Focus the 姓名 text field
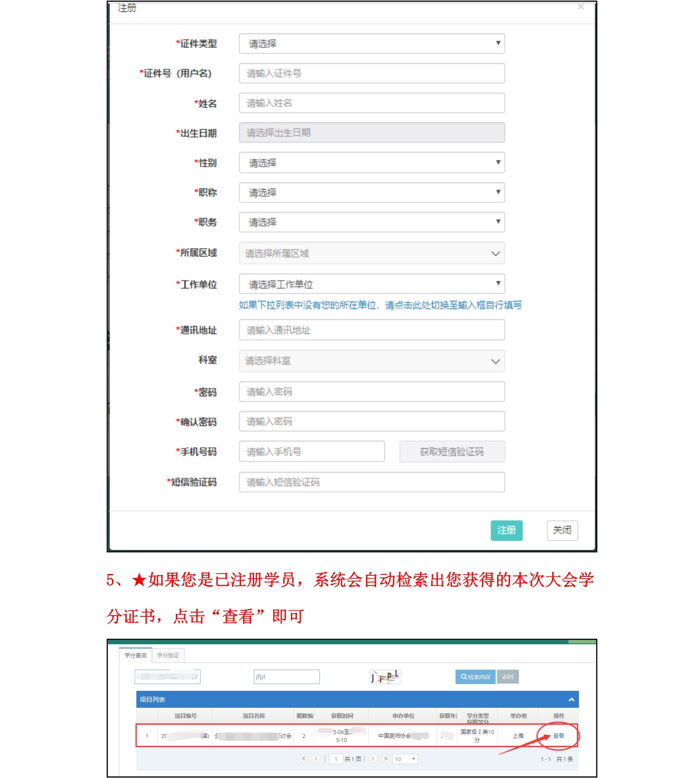Screen dimensions: 700x778 pos(372,103)
